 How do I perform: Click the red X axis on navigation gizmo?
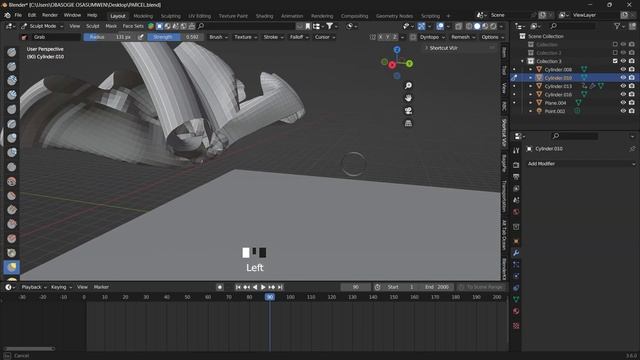[x=392, y=65]
